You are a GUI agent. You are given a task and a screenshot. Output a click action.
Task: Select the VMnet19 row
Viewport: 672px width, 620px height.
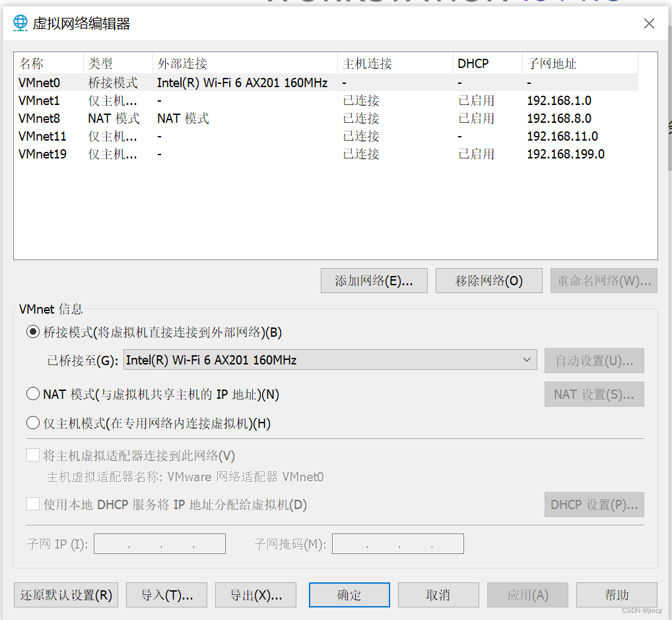(327, 154)
